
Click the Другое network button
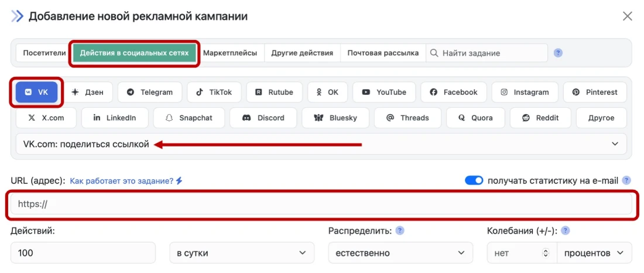pyautogui.click(x=601, y=118)
